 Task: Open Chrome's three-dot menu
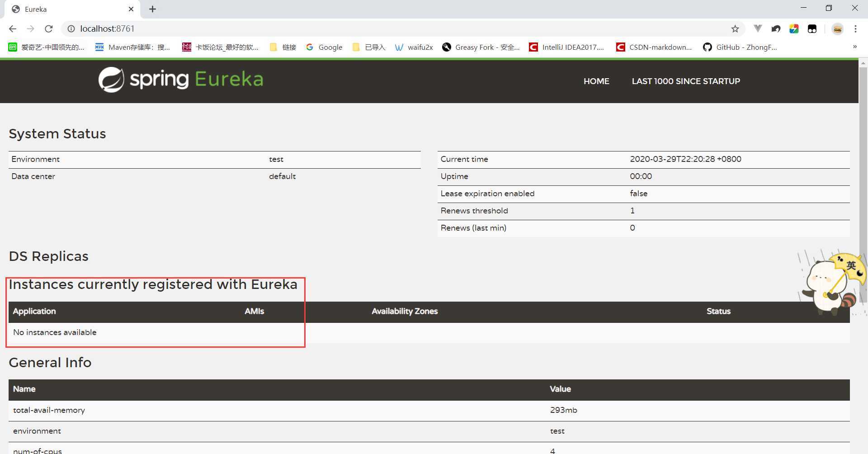[x=855, y=28]
